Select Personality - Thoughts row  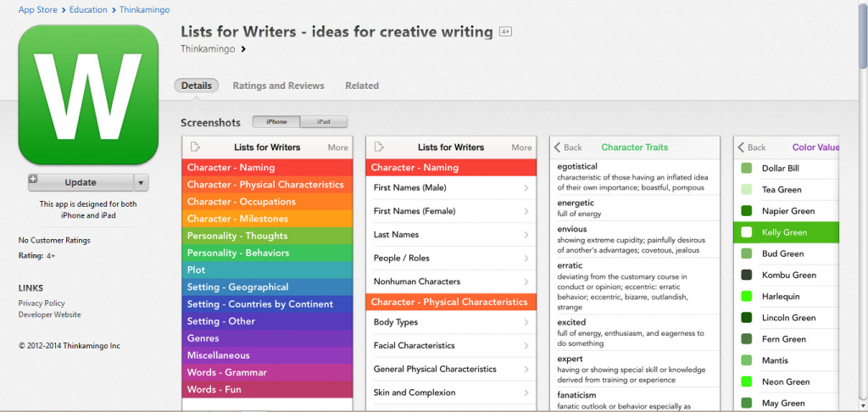[267, 236]
